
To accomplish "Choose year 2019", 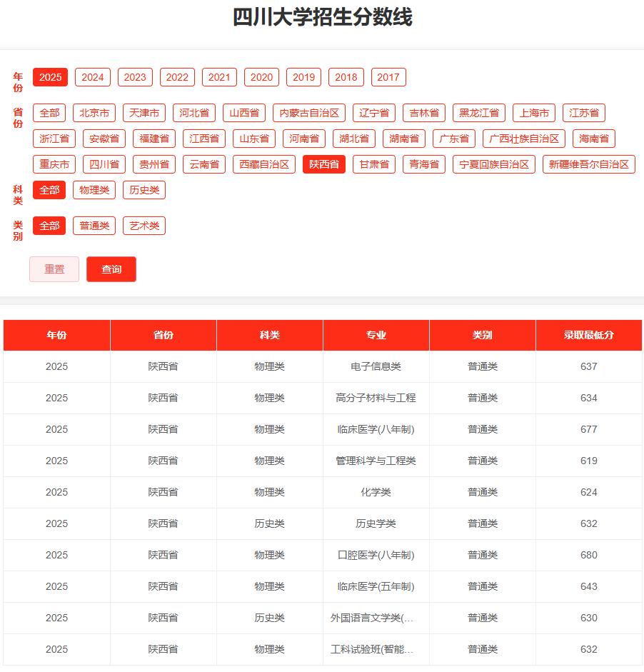I will [x=303, y=77].
